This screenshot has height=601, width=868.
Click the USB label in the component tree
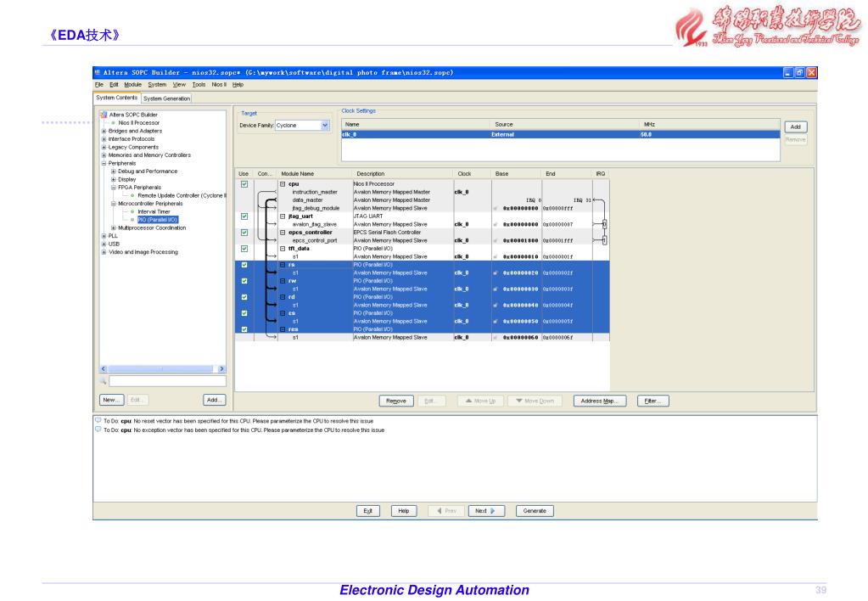tap(114, 244)
